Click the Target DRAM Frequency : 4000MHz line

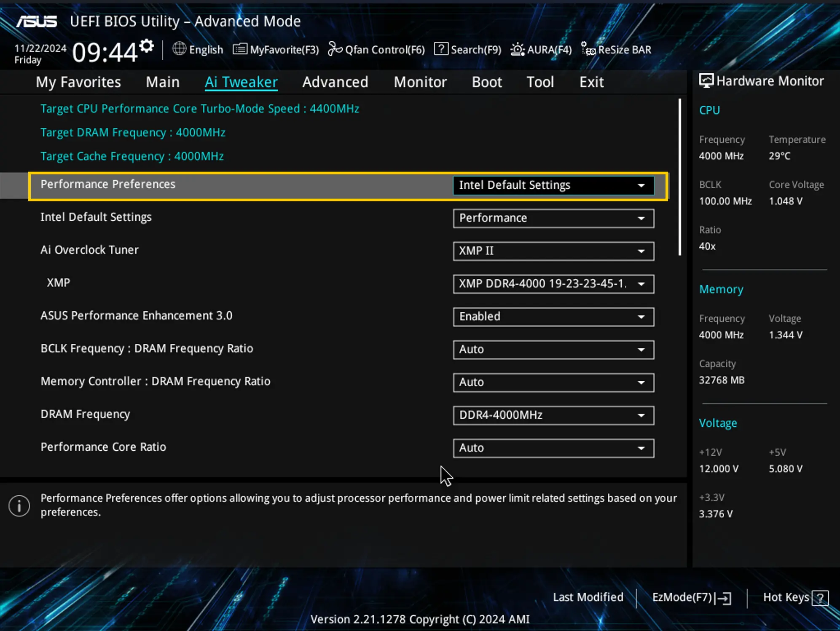click(133, 132)
